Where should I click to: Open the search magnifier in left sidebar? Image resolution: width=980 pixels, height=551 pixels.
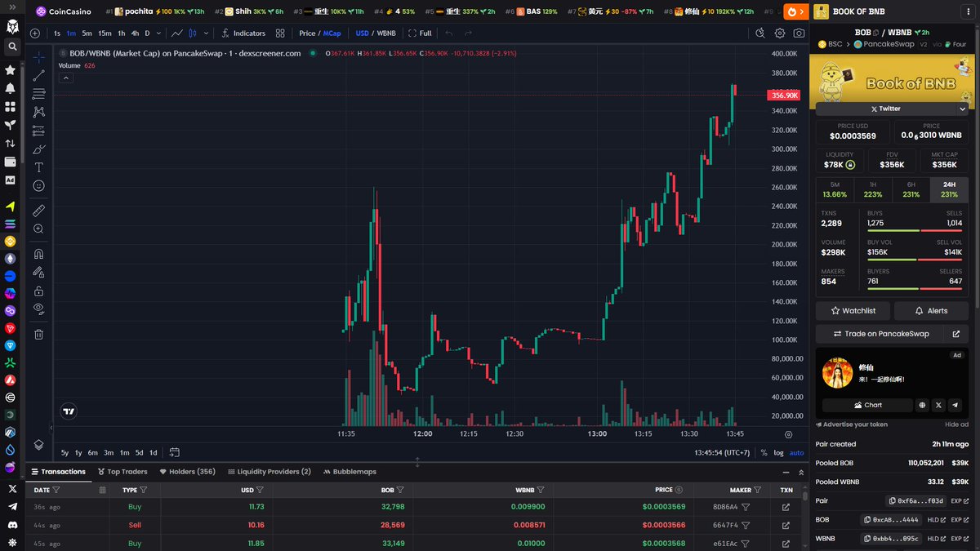[11, 47]
